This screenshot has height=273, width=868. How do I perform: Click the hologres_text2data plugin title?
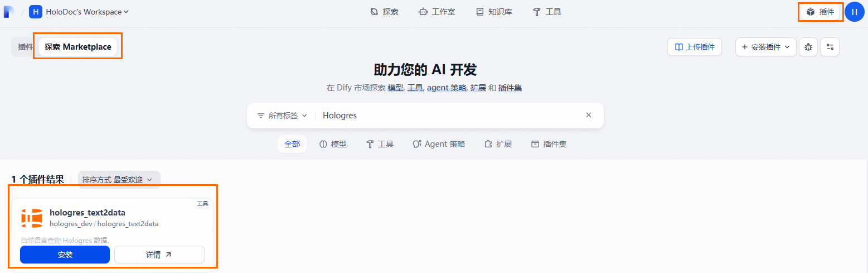point(88,213)
